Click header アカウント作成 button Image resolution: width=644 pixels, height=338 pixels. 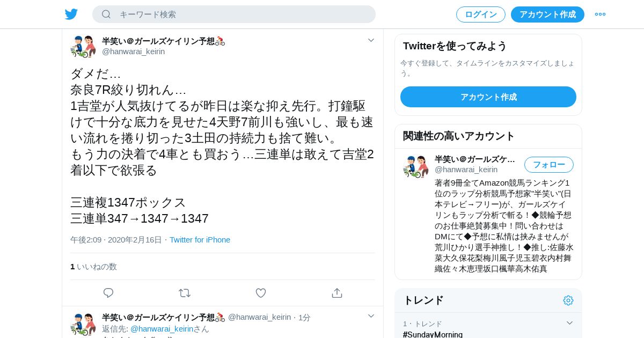click(x=547, y=14)
